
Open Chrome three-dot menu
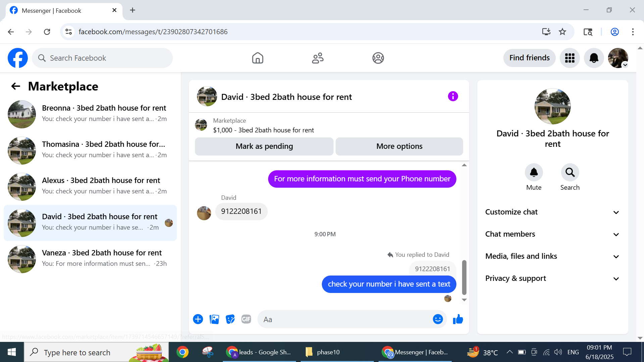(633, 32)
